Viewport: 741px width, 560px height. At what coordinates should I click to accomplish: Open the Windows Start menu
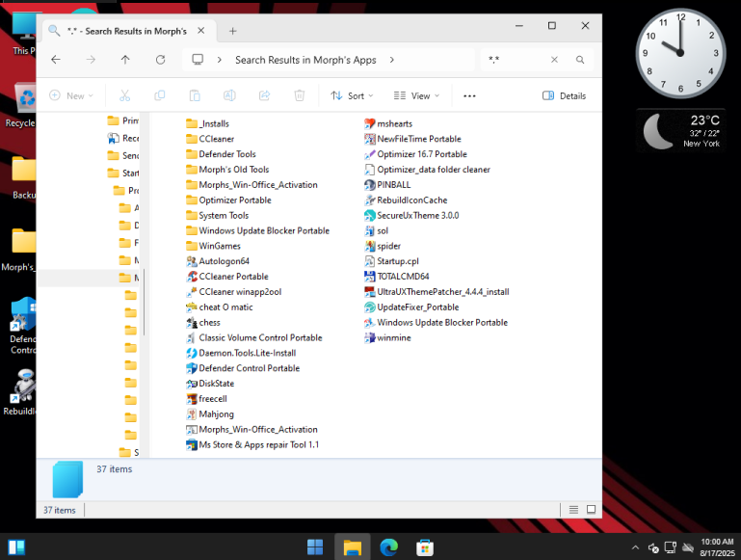(315, 547)
